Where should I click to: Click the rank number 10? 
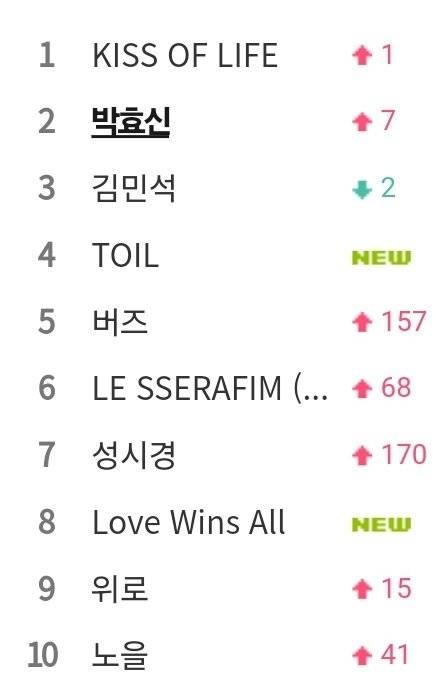coord(43,655)
